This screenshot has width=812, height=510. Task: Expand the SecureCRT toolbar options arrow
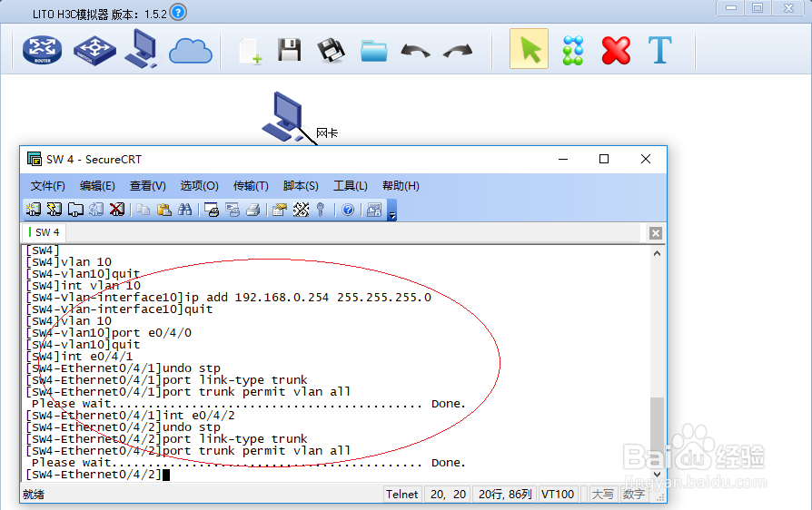click(392, 210)
